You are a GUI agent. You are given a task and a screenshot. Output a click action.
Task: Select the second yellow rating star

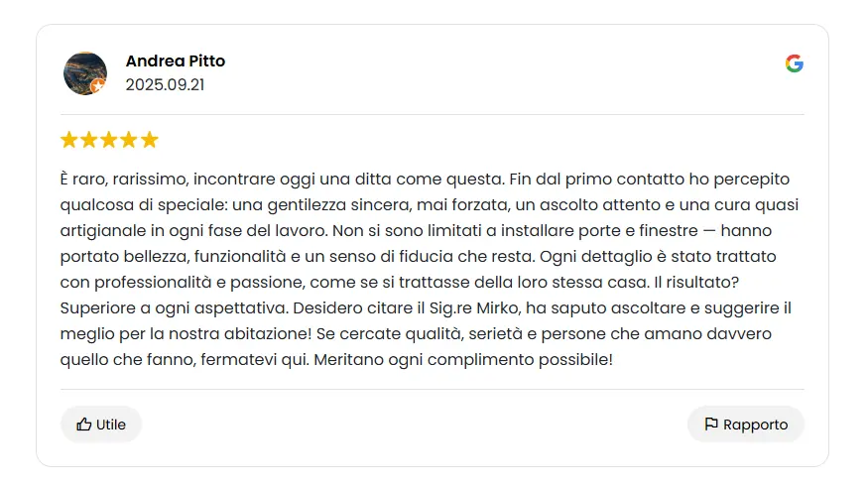(x=89, y=140)
